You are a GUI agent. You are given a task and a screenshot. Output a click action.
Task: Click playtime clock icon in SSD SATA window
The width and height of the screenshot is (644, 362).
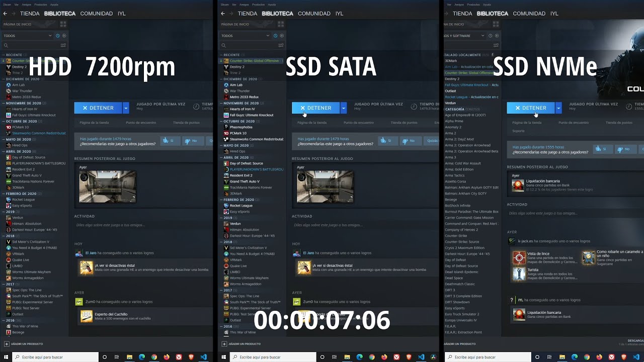tap(414, 107)
